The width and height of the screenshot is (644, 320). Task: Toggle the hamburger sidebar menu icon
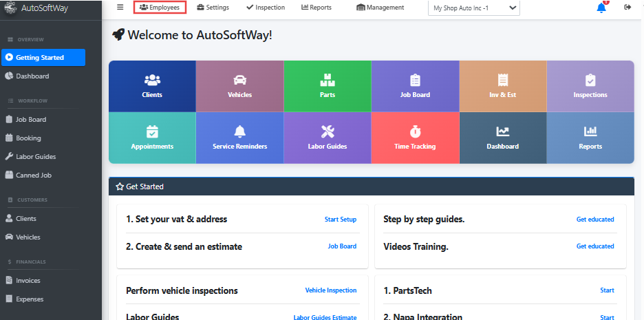pyautogui.click(x=120, y=8)
